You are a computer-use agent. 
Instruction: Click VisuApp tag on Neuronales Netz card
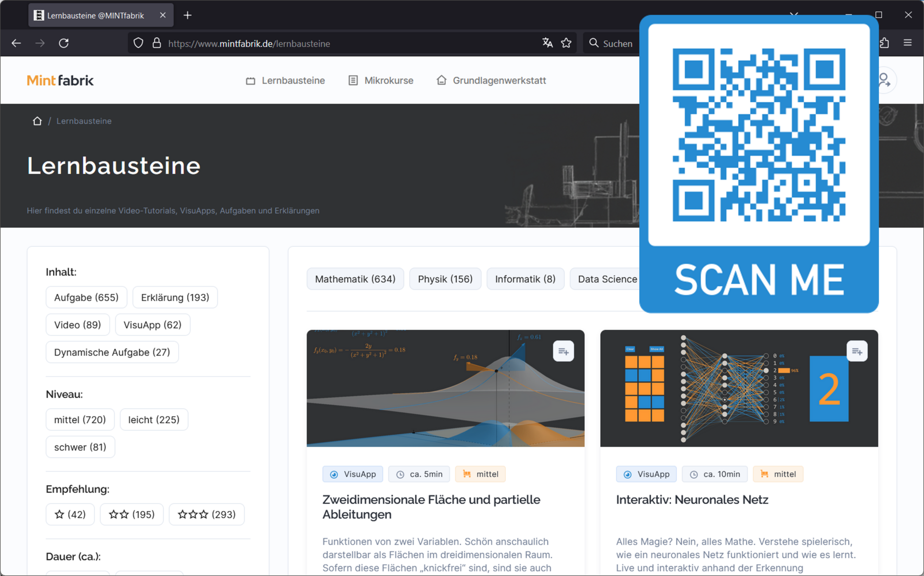(x=646, y=474)
